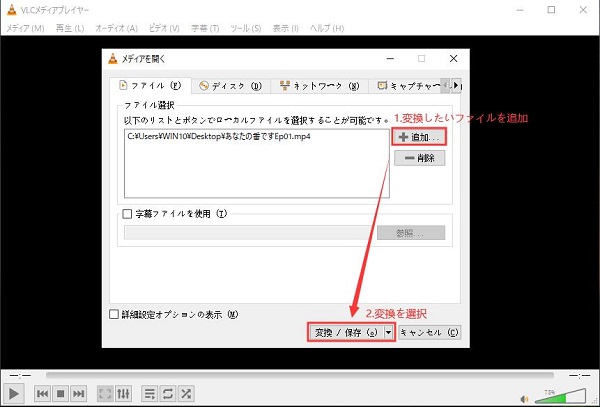Close the メディアを開く dialog
This screenshot has width=600, height=407.
[x=453, y=59]
